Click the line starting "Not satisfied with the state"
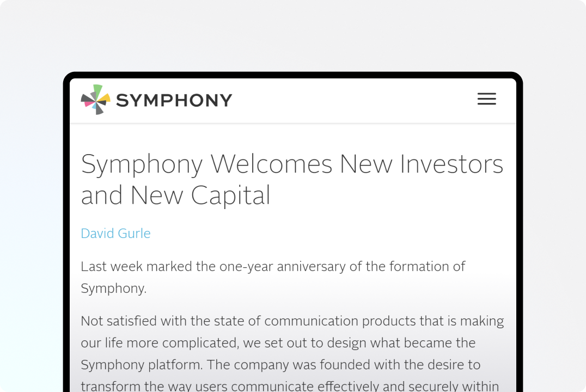Viewport: 586px width, 392px height. coord(292,321)
